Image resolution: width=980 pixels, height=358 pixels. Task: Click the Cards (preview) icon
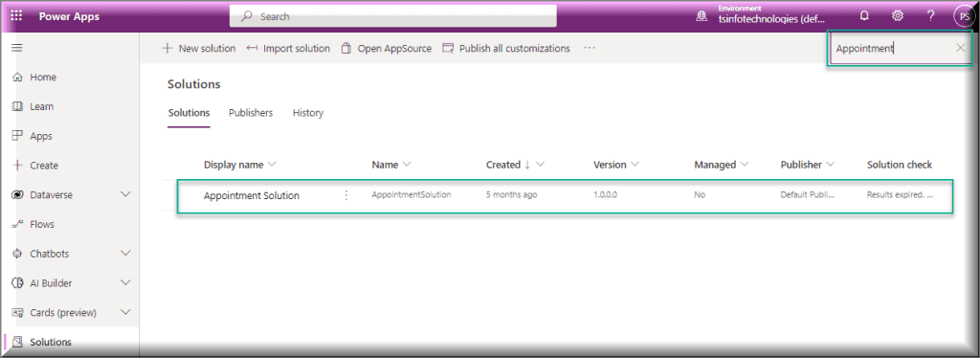[x=17, y=312]
